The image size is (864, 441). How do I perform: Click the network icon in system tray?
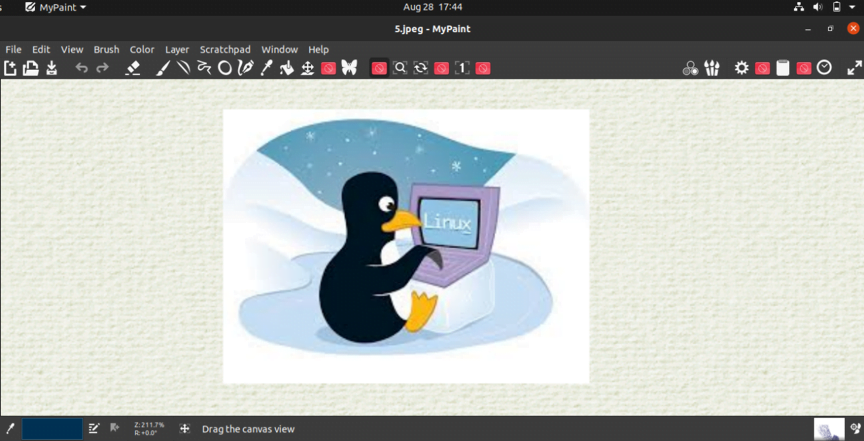pos(798,7)
